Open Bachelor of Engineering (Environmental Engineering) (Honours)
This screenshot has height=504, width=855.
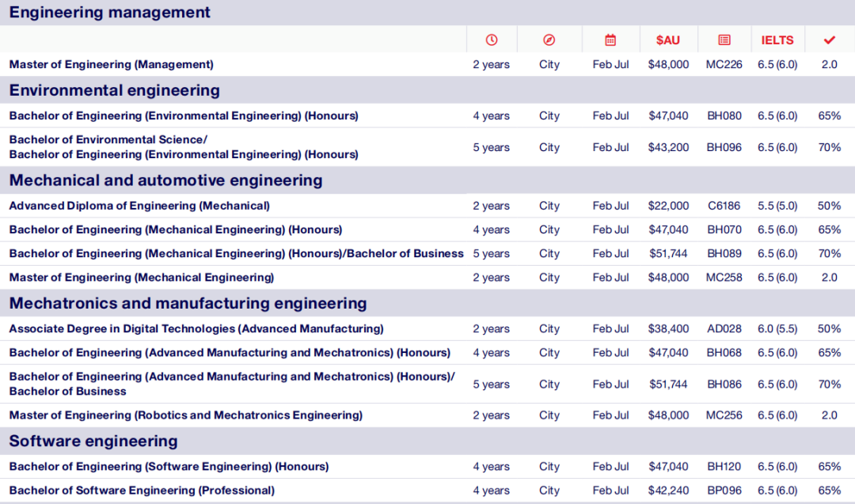[184, 116]
